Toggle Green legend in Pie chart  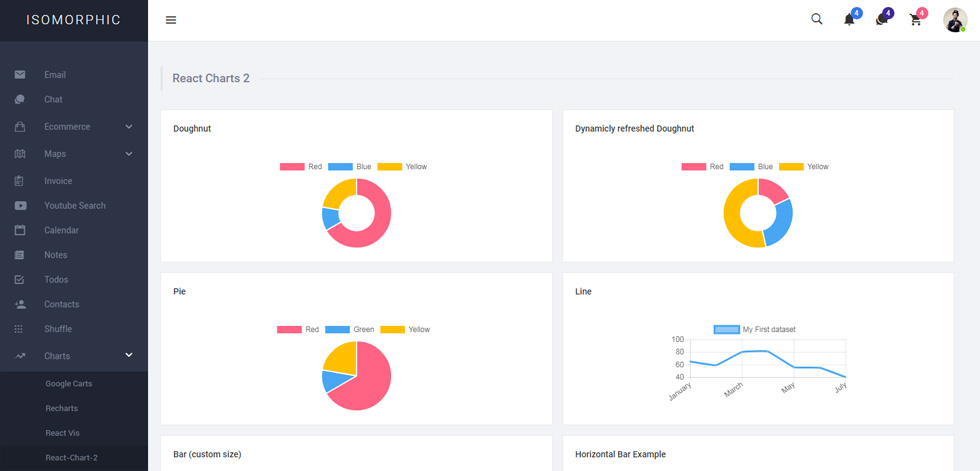tap(349, 330)
